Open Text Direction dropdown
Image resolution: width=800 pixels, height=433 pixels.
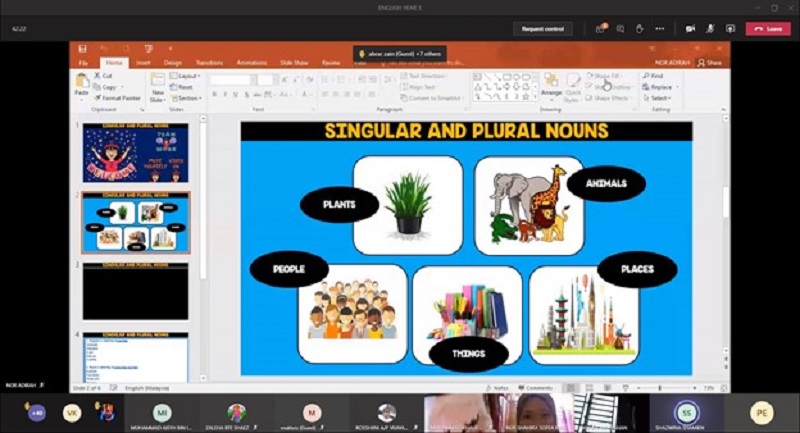click(x=423, y=75)
